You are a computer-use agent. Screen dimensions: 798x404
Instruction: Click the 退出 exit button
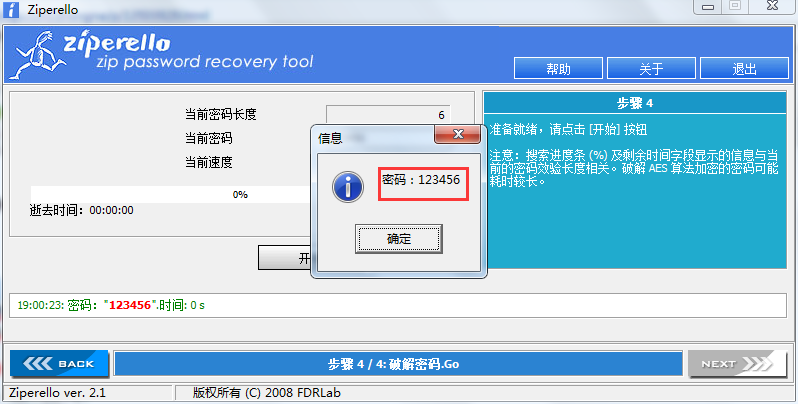[x=745, y=68]
